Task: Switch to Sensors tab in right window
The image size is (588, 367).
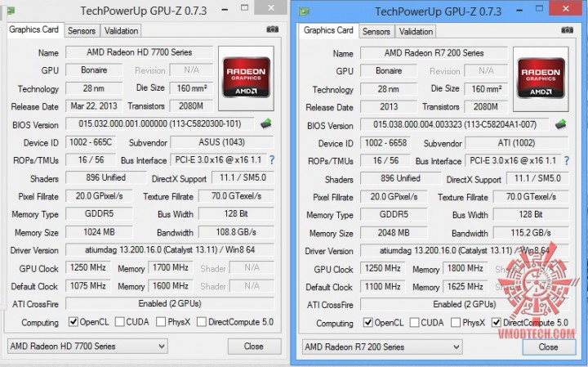Action: 376,32
